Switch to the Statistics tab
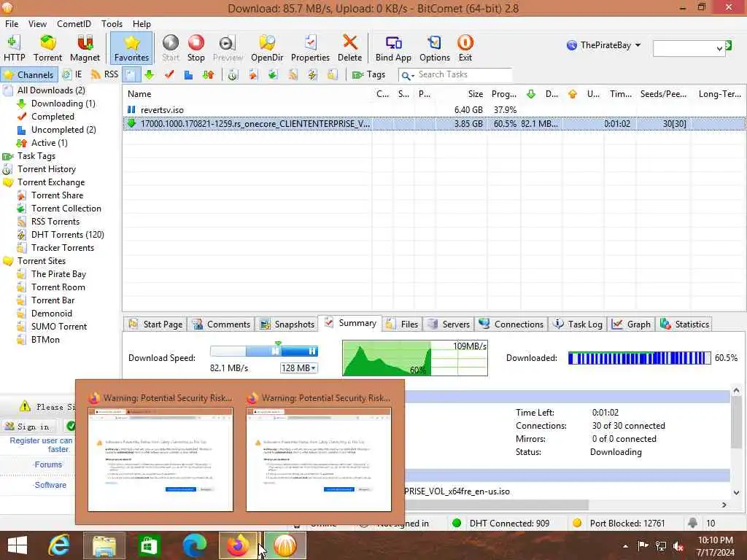Viewport: 747px width, 560px height. tap(684, 324)
